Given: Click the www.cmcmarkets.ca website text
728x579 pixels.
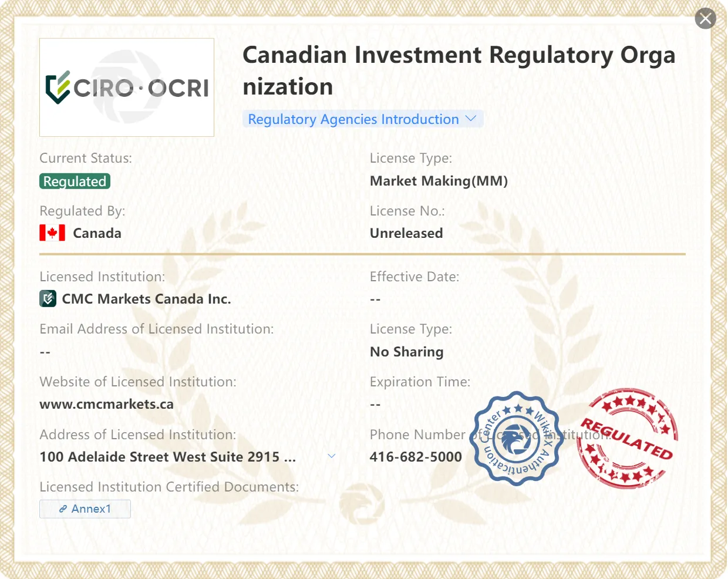Looking at the screenshot, I should pos(106,404).
